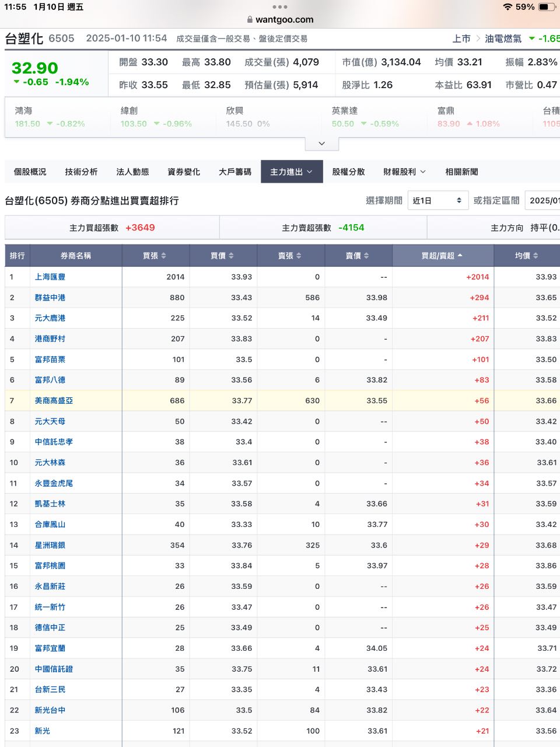Open 美商高盛亞 broker link
This screenshot has height=747, width=560.
[54, 400]
